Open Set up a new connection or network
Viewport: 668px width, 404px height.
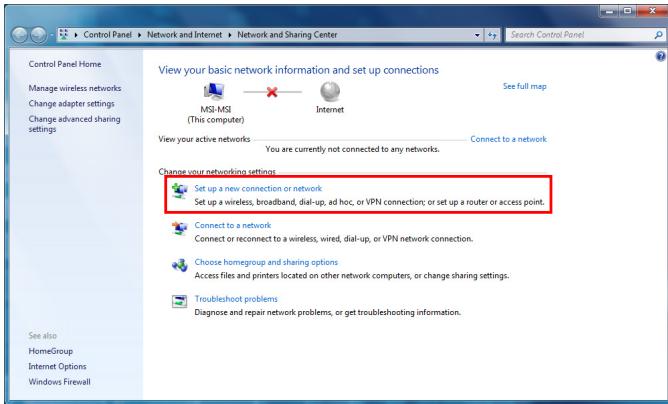[x=258, y=188]
